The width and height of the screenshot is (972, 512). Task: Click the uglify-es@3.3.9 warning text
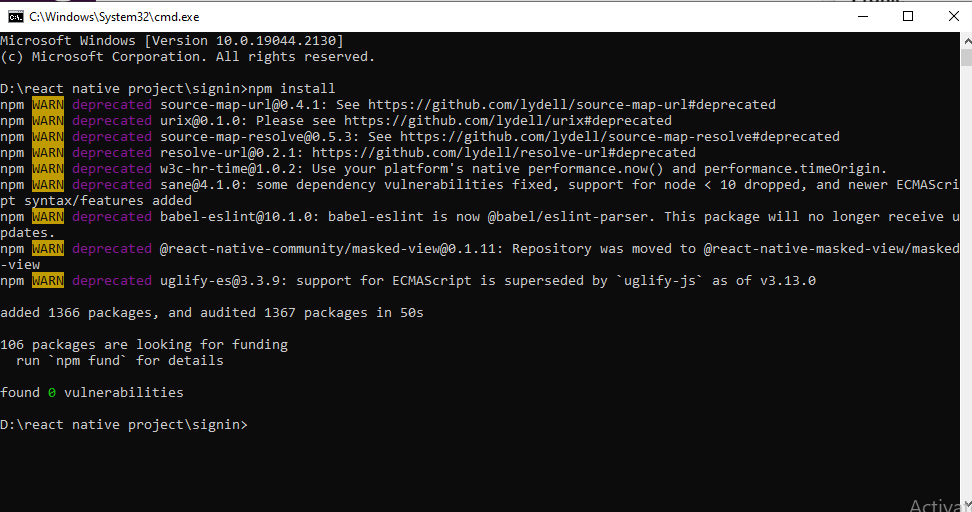coord(488,280)
